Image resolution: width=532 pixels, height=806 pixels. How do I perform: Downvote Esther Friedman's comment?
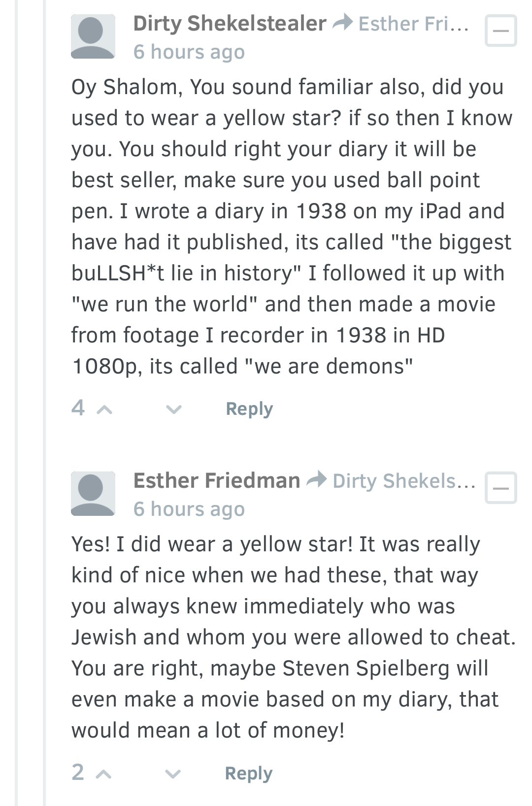click(172, 774)
